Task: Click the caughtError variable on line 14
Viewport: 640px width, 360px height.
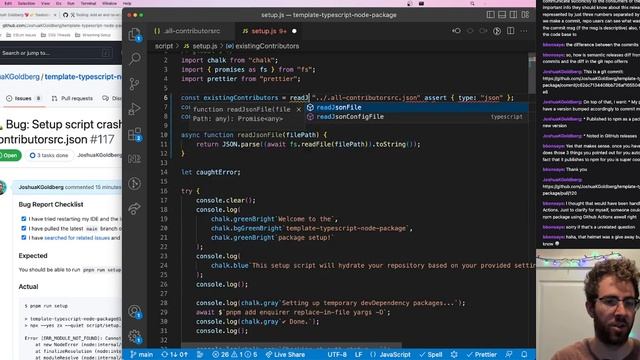Action: 218,172
